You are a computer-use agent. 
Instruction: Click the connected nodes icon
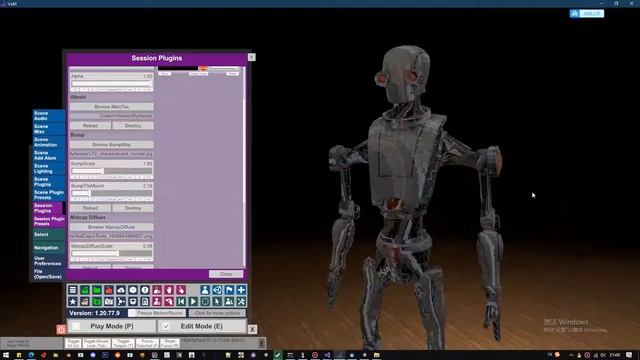click(121, 302)
